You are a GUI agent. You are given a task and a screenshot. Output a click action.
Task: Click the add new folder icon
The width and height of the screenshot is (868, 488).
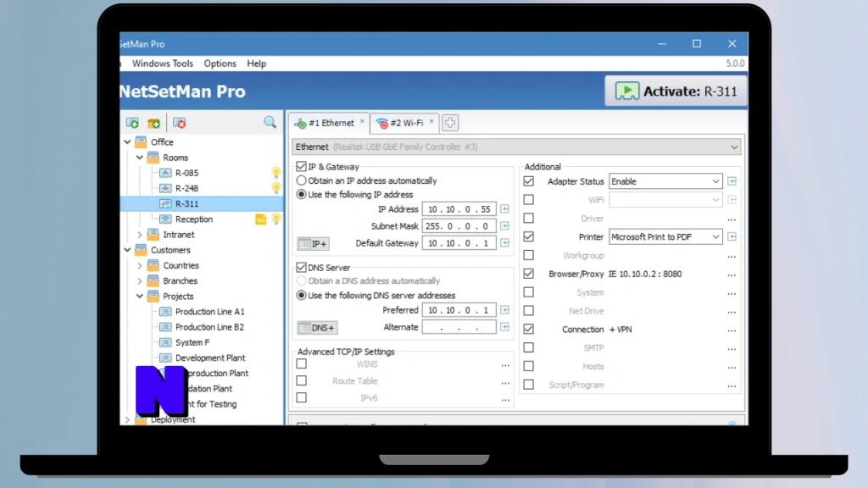coord(154,123)
